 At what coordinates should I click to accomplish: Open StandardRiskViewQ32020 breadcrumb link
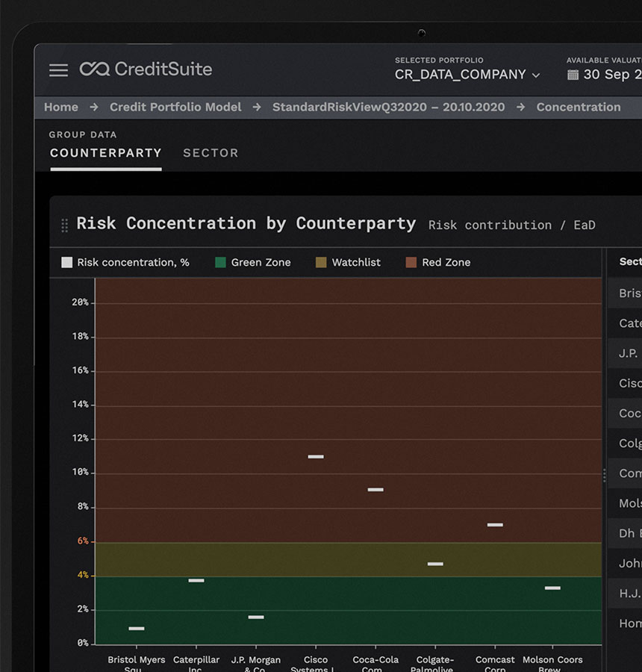[x=388, y=107]
